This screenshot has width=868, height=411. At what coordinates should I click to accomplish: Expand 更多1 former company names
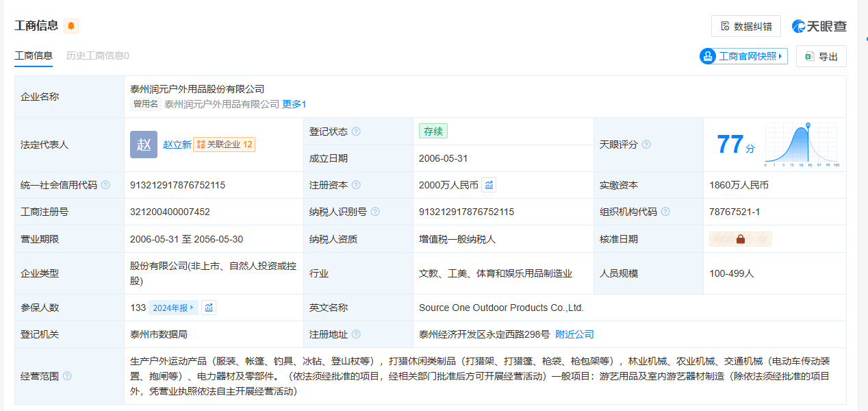click(294, 104)
